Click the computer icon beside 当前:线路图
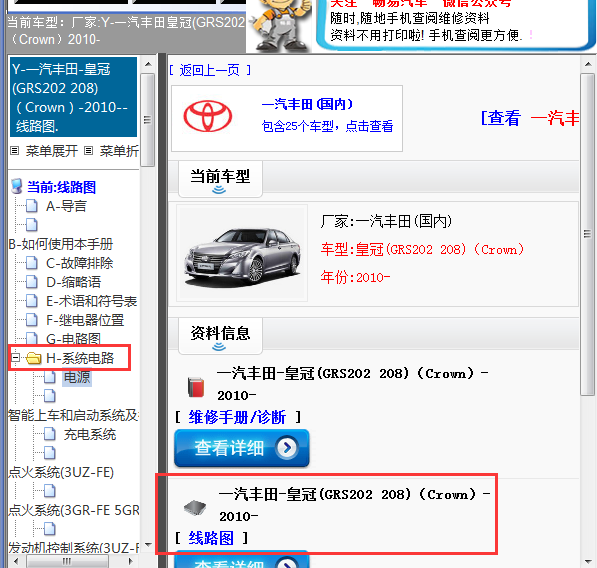This screenshot has width=597, height=568. point(17,186)
